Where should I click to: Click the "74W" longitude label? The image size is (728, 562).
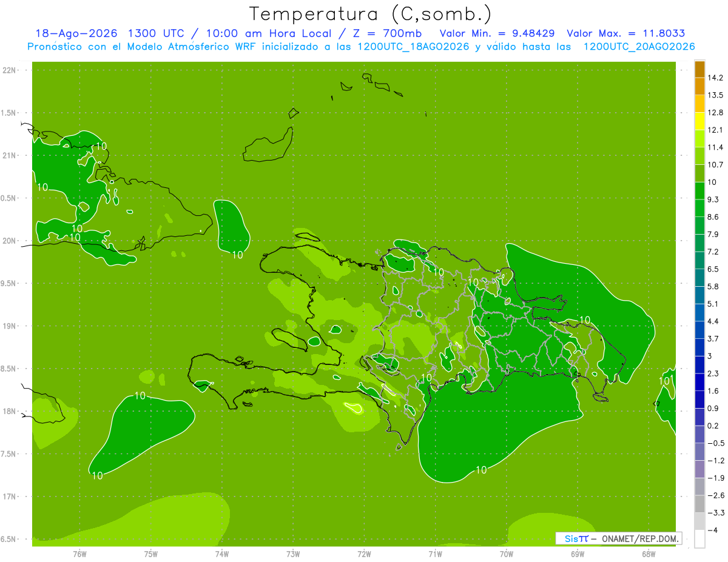click(222, 555)
